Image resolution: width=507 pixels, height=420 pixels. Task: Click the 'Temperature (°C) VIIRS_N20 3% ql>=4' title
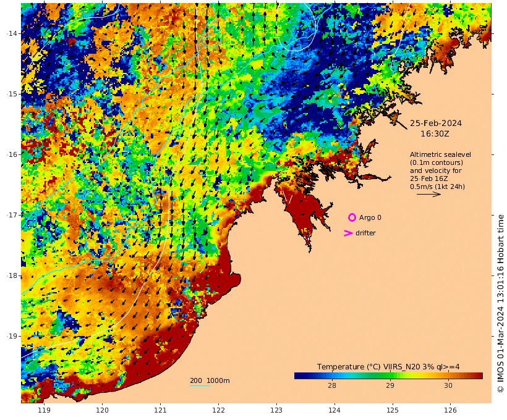[x=388, y=367]
